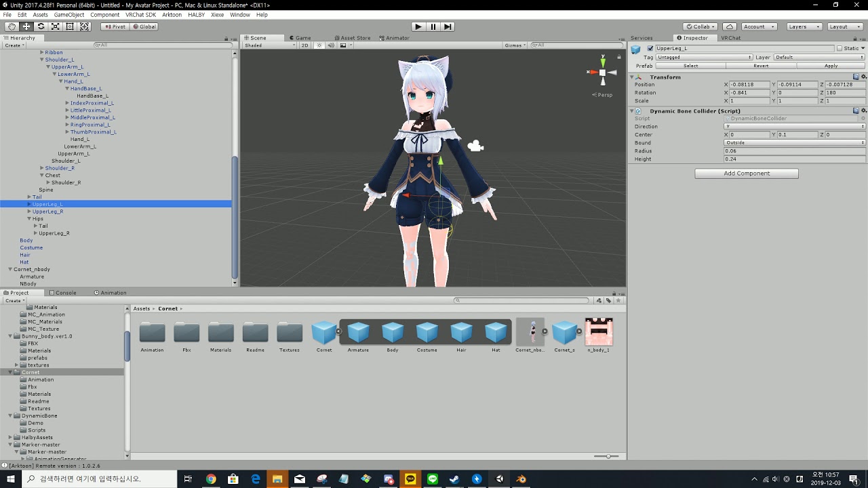Open Dynamic Bone Collider gear settings
The height and width of the screenshot is (488, 868).
point(863,110)
